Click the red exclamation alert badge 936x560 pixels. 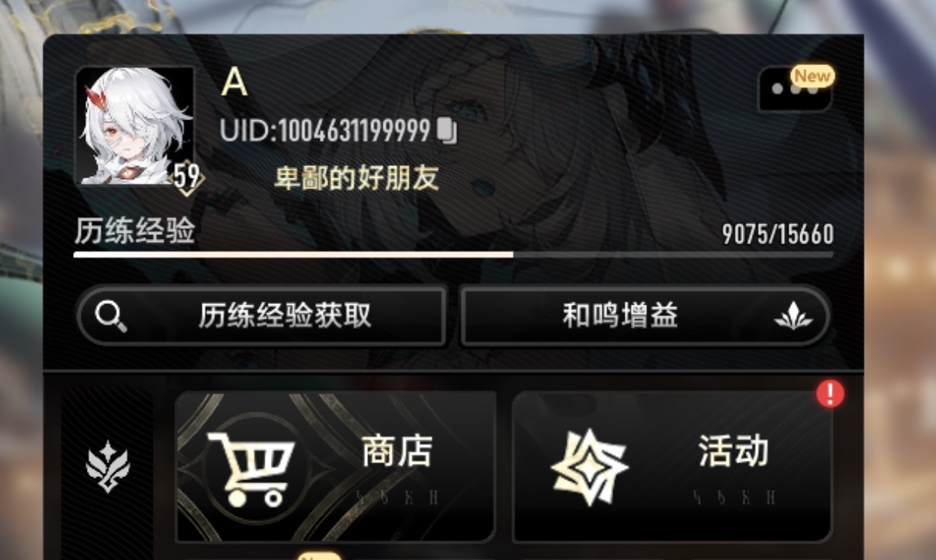click(830, 394)
